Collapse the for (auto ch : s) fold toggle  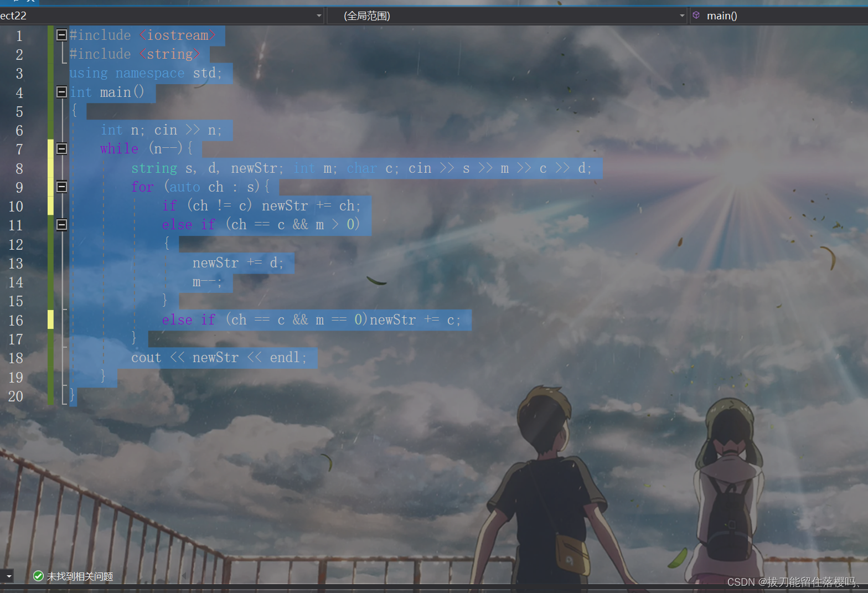(62, 187)
